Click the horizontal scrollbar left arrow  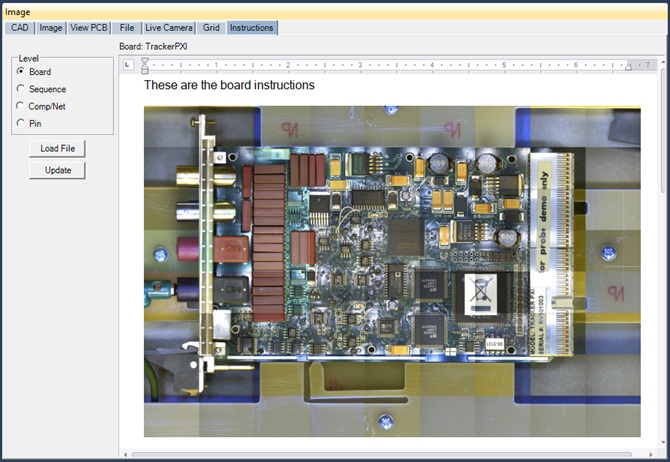(x=124, y=455)
